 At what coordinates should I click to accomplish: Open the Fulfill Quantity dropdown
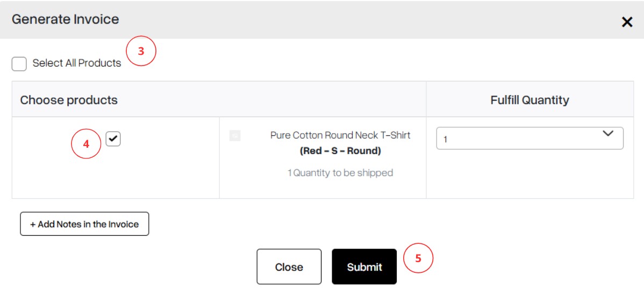tap(529, 138)
